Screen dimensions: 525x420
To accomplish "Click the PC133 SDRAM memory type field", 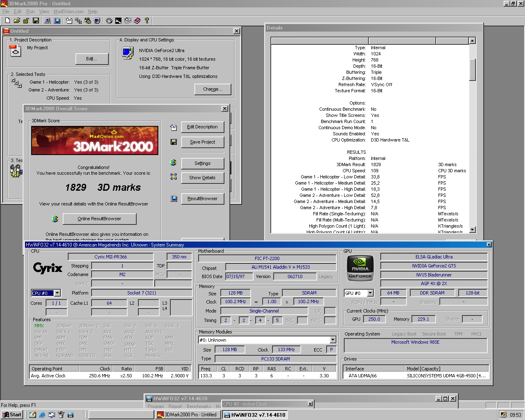I will click(275, 359).
